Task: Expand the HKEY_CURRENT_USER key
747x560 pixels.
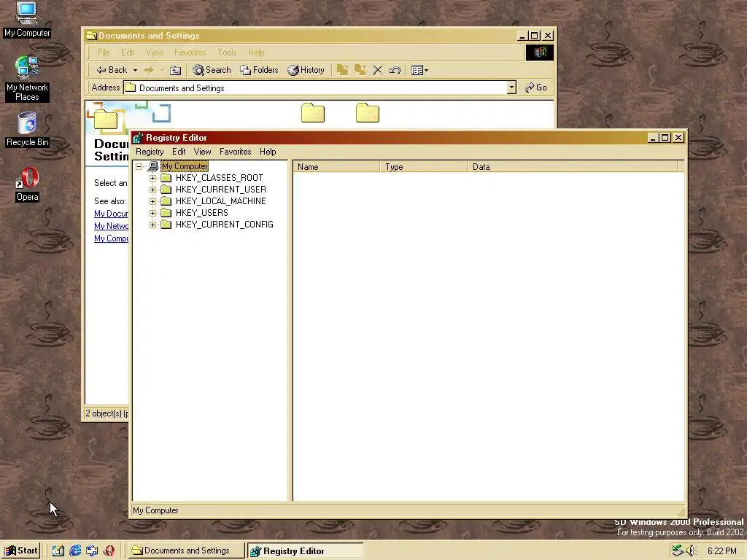Action: [x=152, y=190]
